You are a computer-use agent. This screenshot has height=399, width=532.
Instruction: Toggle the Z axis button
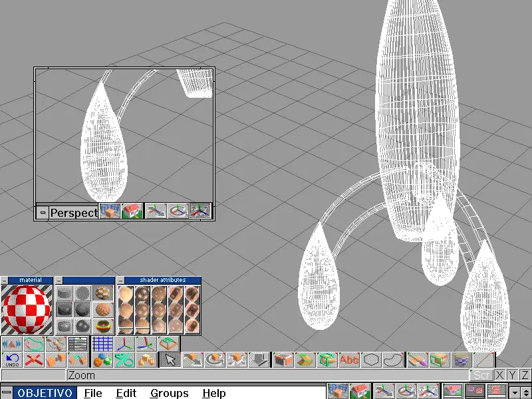tap(525, 375)
